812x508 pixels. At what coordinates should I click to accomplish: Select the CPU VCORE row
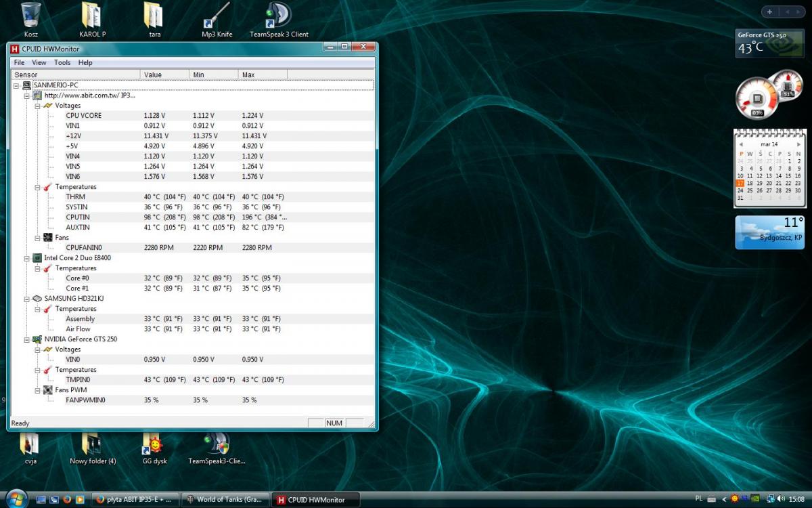pos(193,116)
